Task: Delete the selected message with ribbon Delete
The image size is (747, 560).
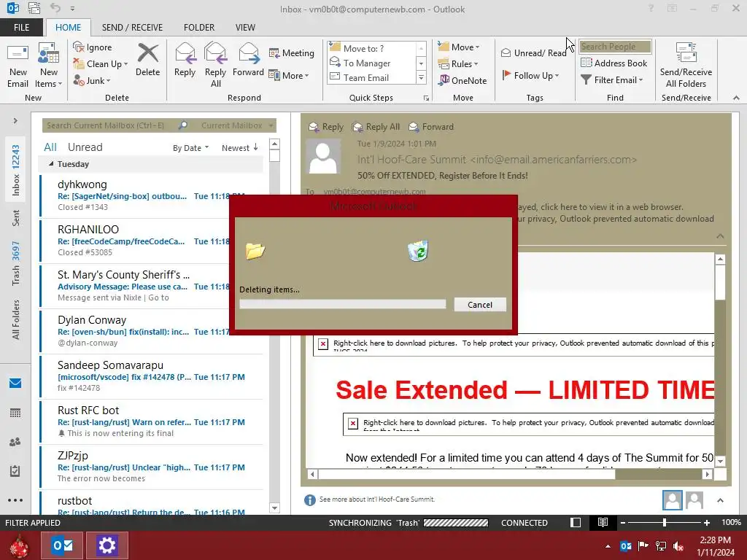Action: pyautogui.click(x=147, y=61)
